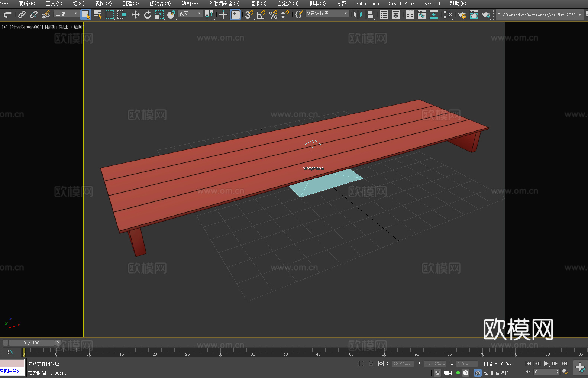Select the Rotate tool
This screenshot has width=588, height=378.
coord(148,14)
